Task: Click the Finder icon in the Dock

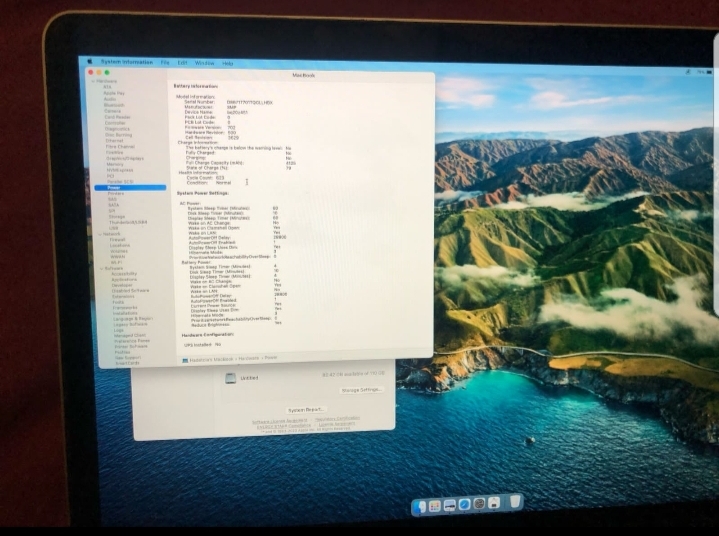Action: pos(421,507)
